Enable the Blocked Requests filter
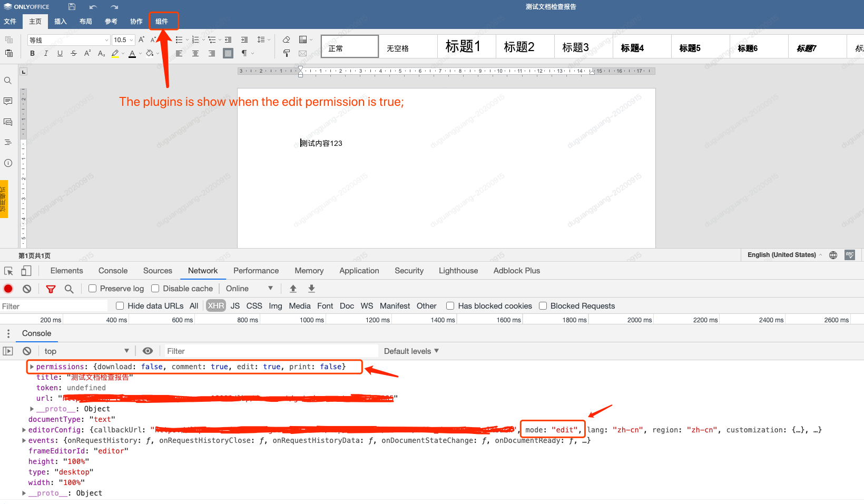 543,306
